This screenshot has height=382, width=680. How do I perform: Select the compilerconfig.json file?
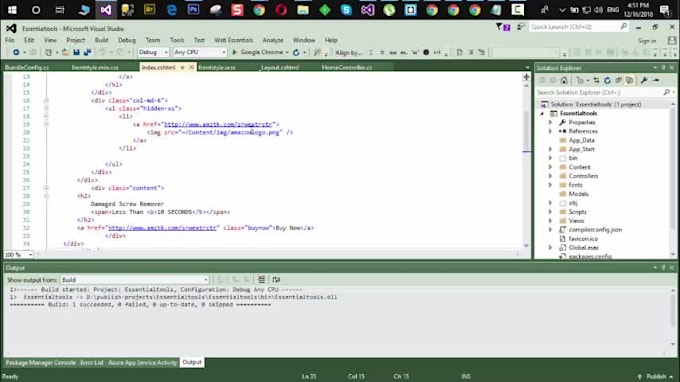click(595, 230)
